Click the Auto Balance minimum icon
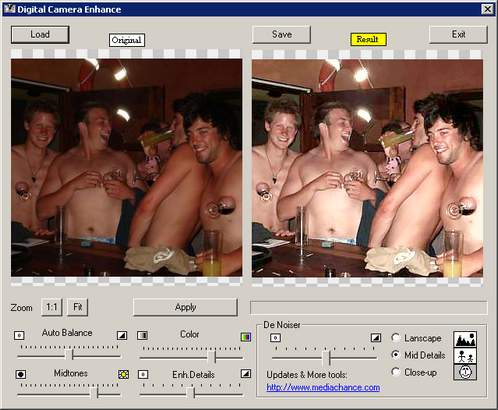 (x=19, y=335)
